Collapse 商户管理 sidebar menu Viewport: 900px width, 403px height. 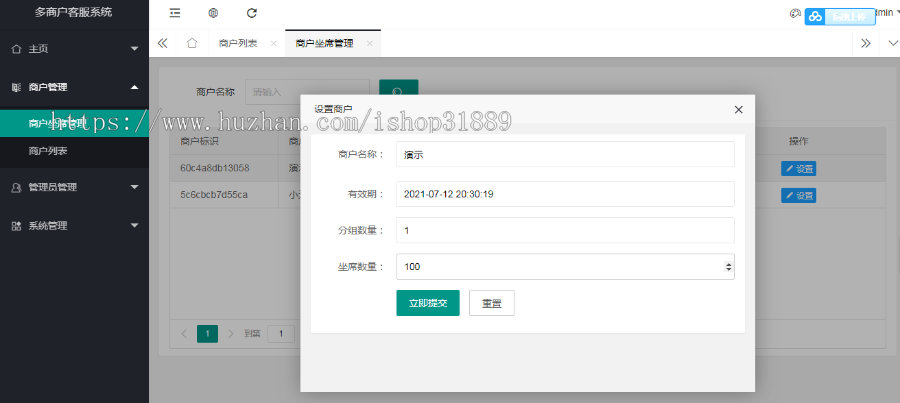pyautogui.click(x=75, y=87)
